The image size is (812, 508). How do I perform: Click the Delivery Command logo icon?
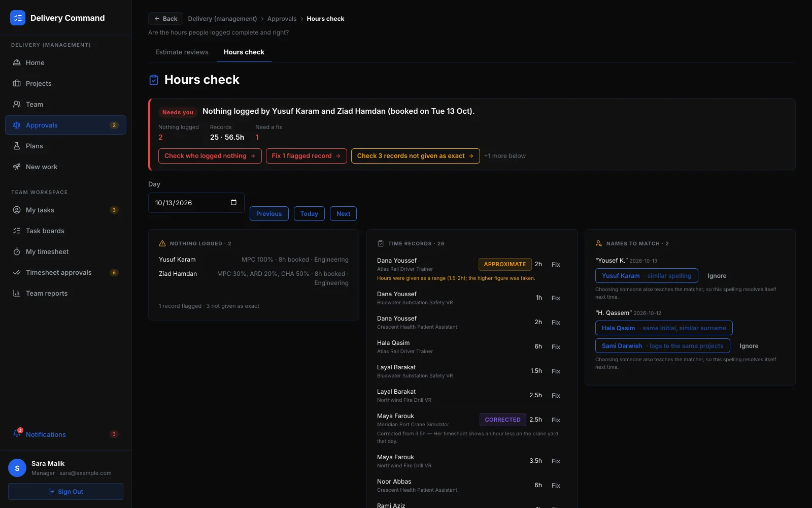pyautogui.click(x=18, y=18)
